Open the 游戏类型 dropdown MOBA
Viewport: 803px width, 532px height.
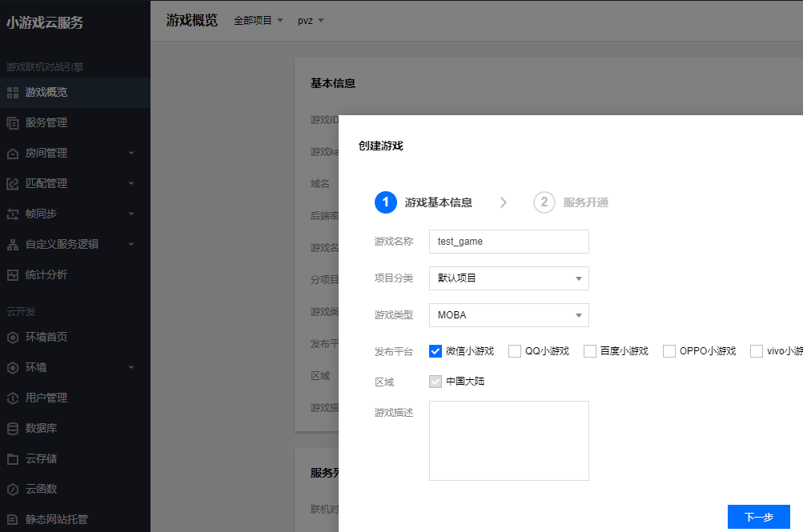click(x=509, y=315)
